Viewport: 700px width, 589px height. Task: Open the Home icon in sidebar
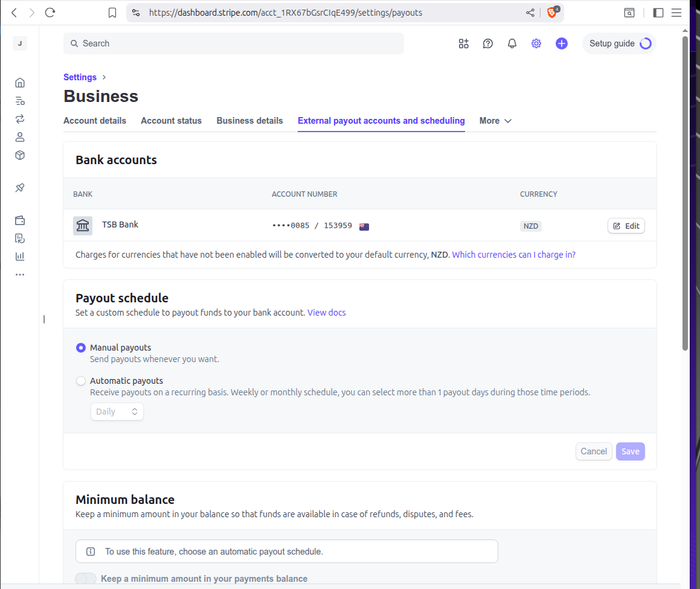(x=20, y=83)
